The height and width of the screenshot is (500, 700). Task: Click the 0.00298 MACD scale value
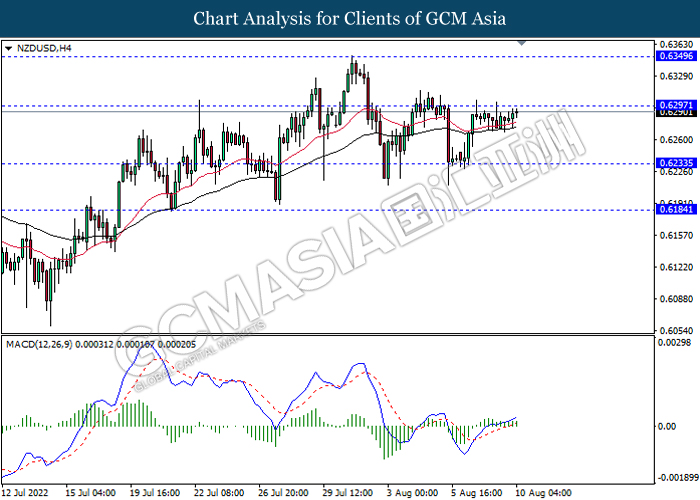pos(675,342)
